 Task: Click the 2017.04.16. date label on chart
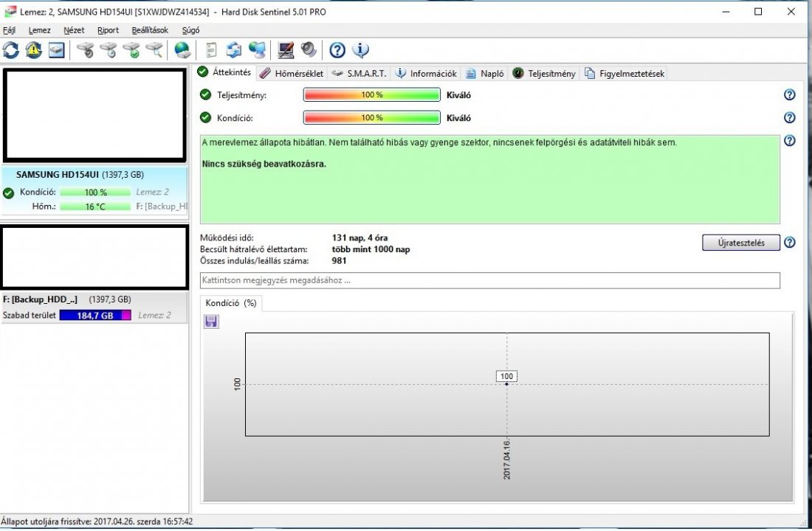click(x=506, y=459)
